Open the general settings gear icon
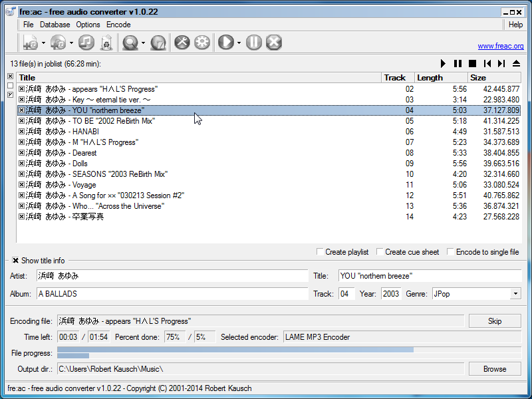Screen dimensions: 532x399 (203, 42)
